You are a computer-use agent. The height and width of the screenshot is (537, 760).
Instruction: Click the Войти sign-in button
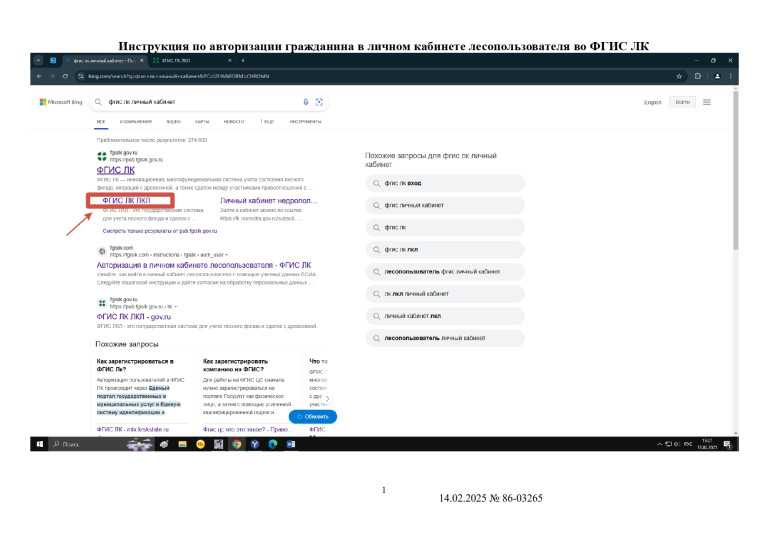tap(682, 102)
